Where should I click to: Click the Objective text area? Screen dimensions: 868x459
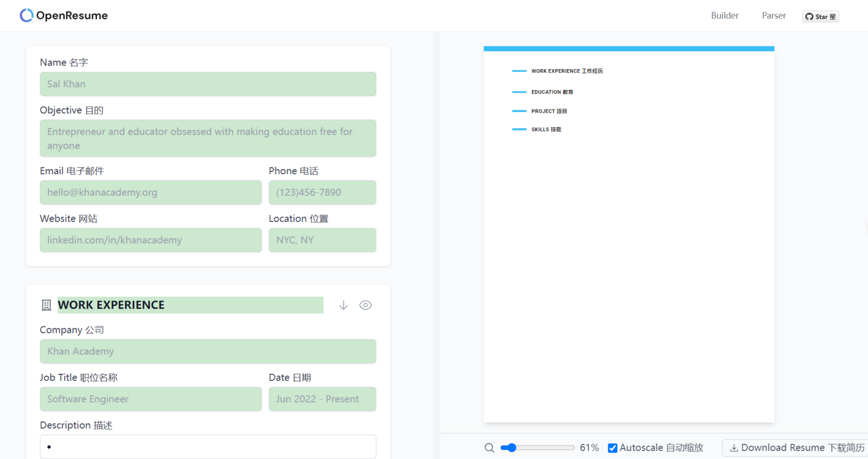click(208, 138)
